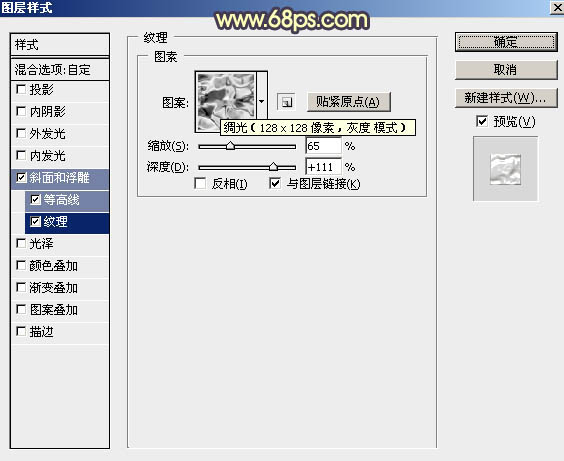Image resolution: width=564 pixels, height=461 pixels.
Task: Click the depth value input field
Action: (323, 167)
